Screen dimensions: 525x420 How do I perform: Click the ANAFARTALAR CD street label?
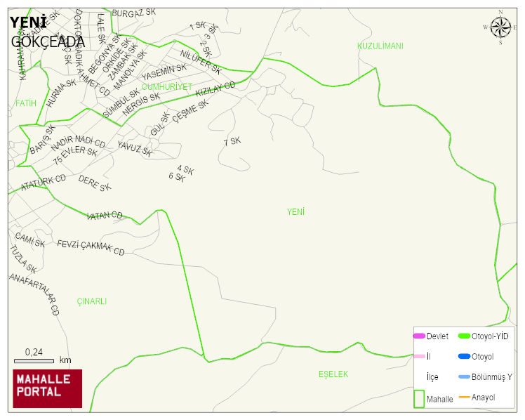34,294
